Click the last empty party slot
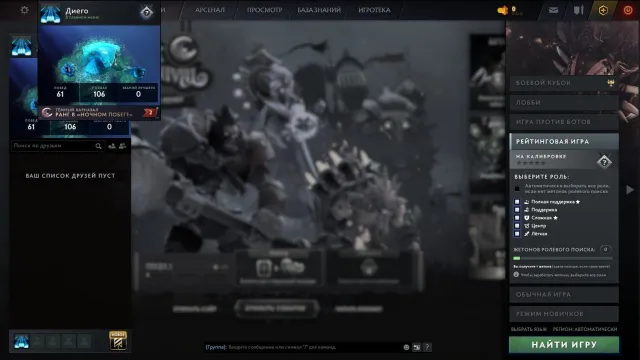Screen dimensions: 640x360 coord(84,341)
